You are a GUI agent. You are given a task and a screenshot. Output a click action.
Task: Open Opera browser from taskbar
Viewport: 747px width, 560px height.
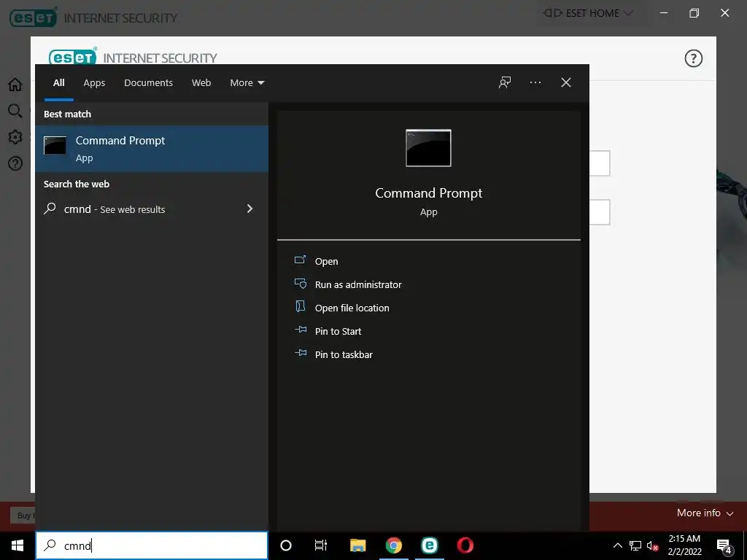[465, 545]
